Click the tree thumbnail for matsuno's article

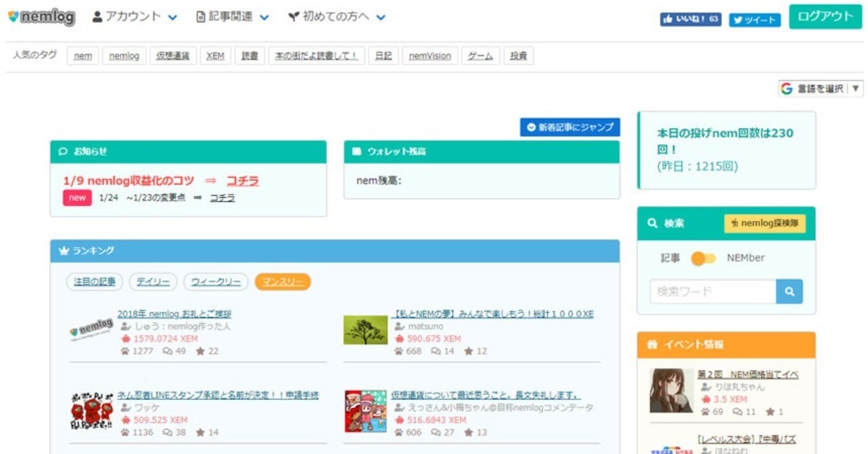click(366, 330)
